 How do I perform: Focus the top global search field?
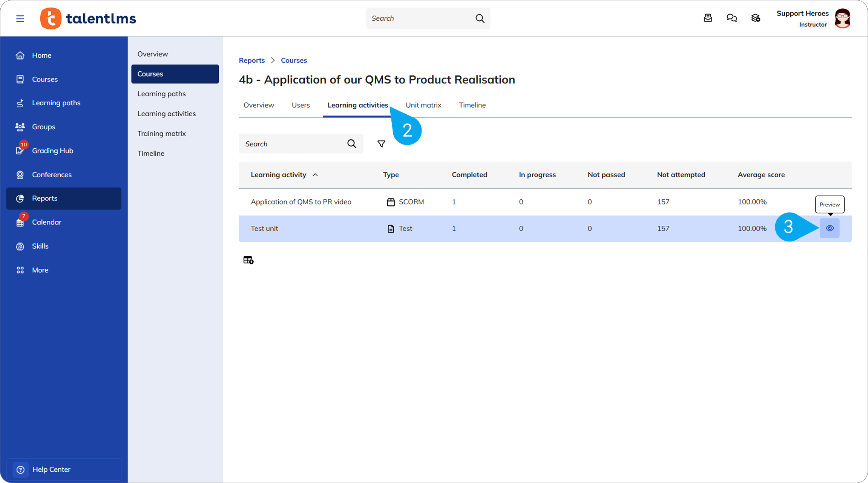tap(428, 18)
